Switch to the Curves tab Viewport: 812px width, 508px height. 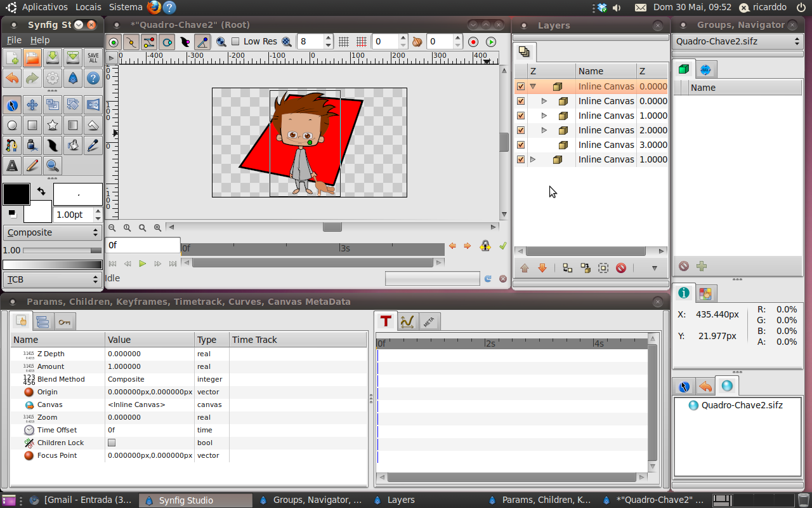coord(407,322)
